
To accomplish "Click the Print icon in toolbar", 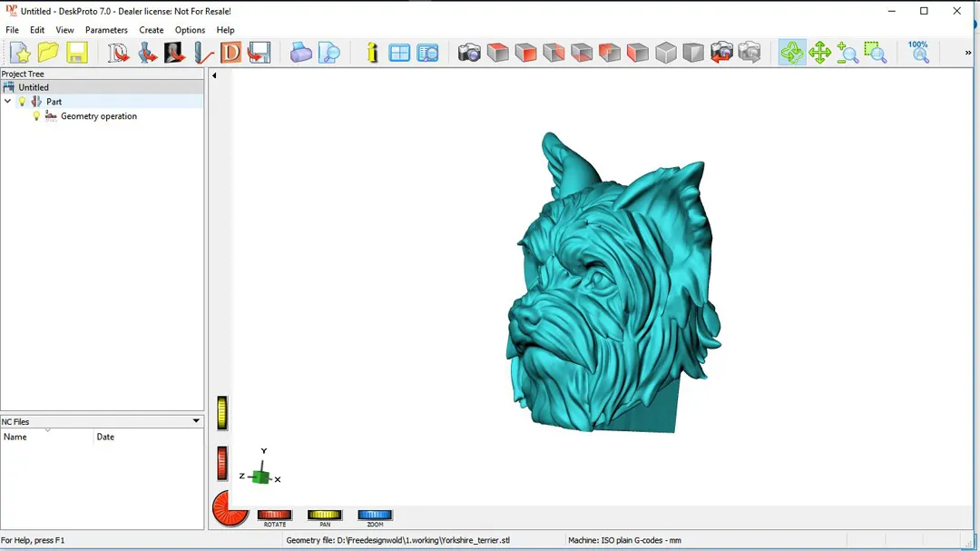I will pyautogui.click(x=301, y=53).
